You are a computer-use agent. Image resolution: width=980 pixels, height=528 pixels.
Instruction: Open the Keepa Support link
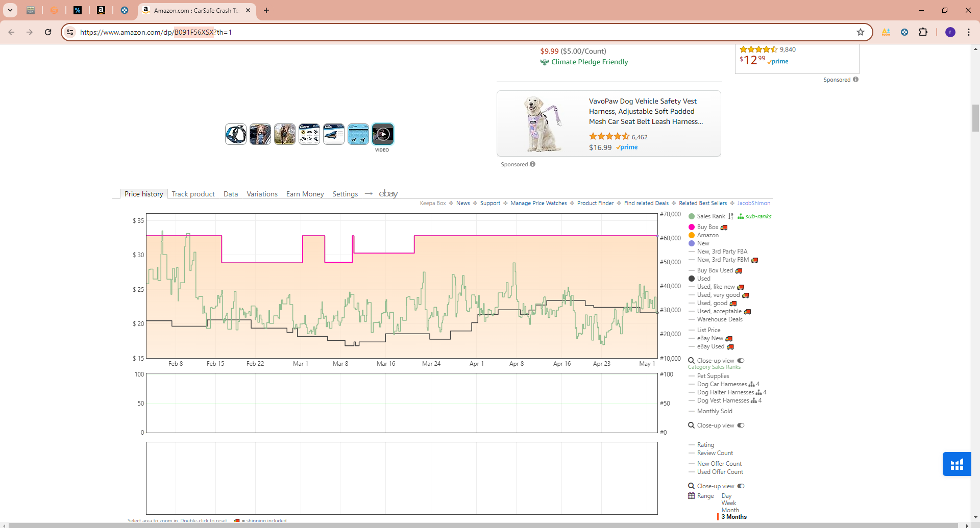point(490,203)
